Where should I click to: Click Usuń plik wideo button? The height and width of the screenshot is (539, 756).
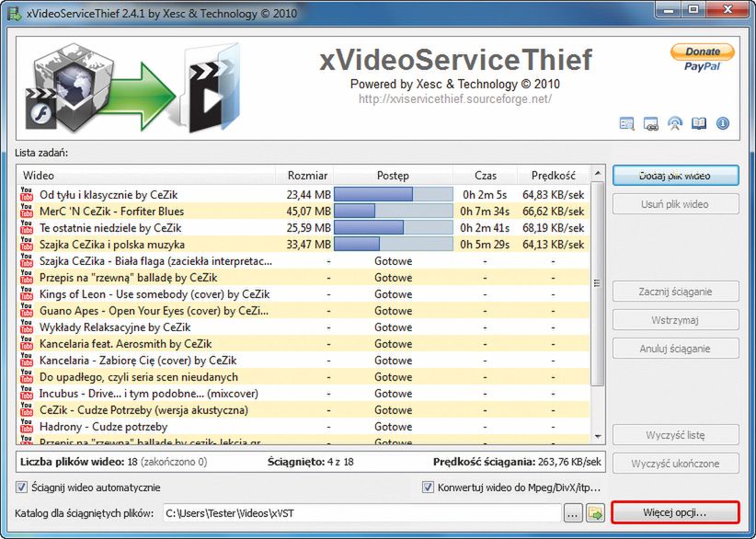coord(675,204)
